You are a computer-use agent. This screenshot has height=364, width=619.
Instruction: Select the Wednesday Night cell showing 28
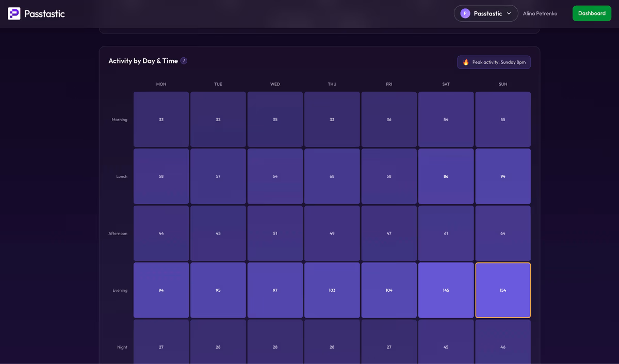[x=275, y=342]
